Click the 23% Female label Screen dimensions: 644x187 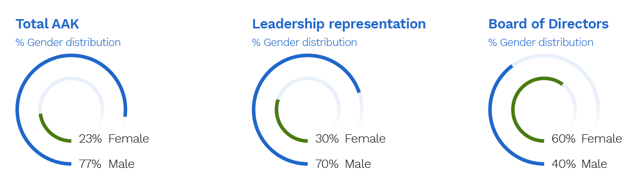(x=114, y=139)
